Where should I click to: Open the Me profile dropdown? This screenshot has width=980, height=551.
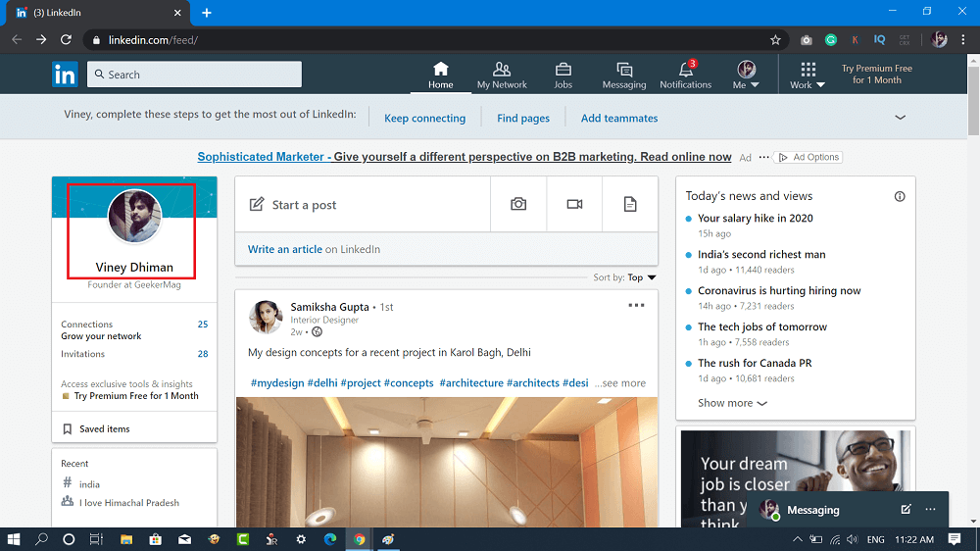746,75
